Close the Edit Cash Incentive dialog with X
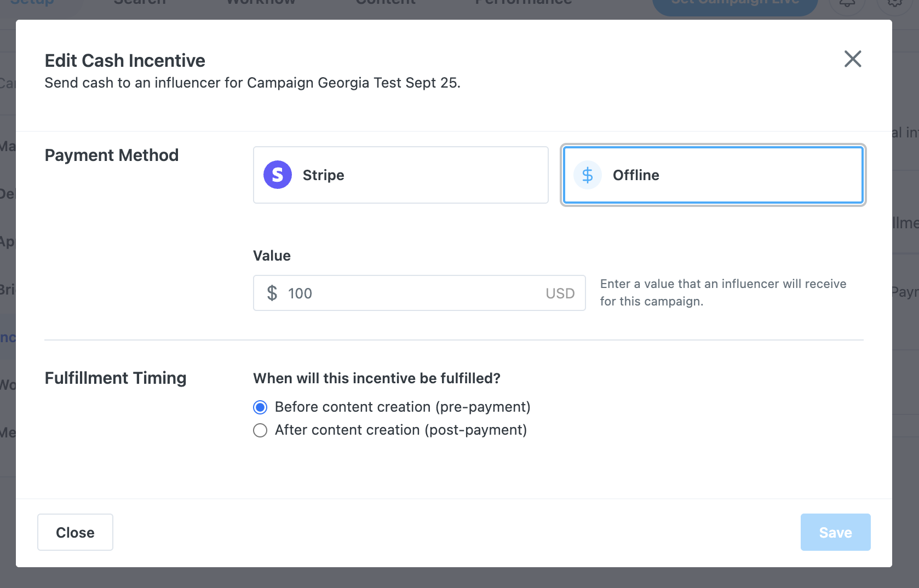The image size is (919, 588). (852, 59)
